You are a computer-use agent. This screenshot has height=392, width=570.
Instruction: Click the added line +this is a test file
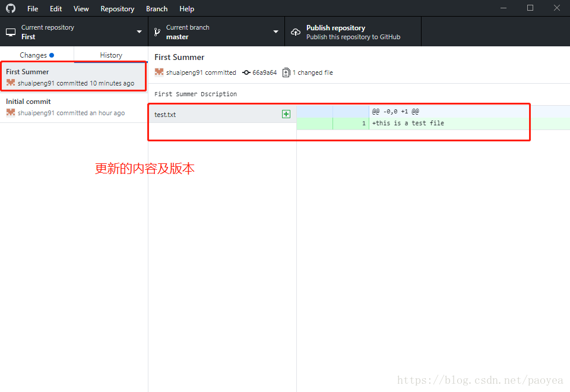pos(408,124)
